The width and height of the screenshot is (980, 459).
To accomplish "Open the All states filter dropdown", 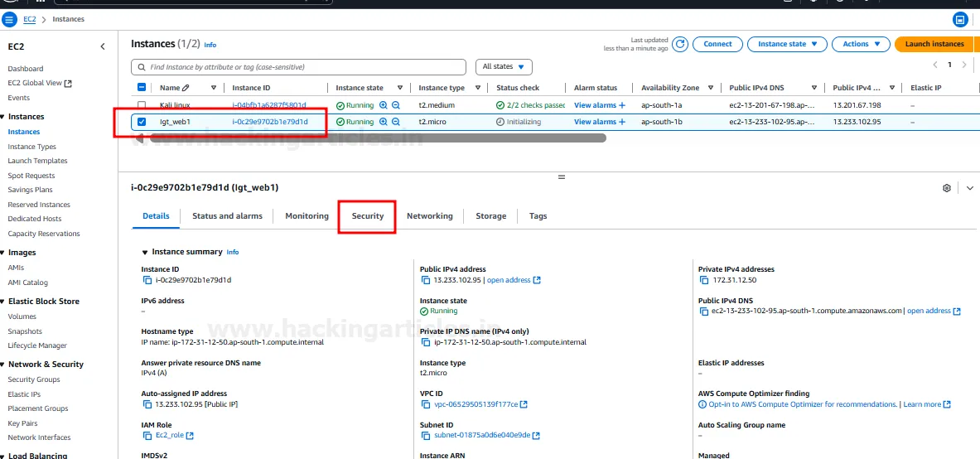I will pyautogui.click(x=503, y=66).
